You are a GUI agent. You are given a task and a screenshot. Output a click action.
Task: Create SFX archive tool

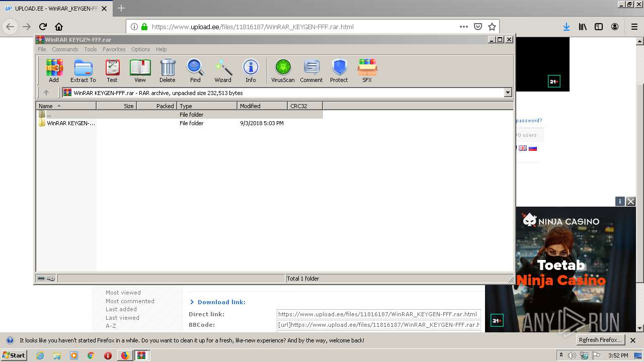pyautogui.click(x=367, y=71)
